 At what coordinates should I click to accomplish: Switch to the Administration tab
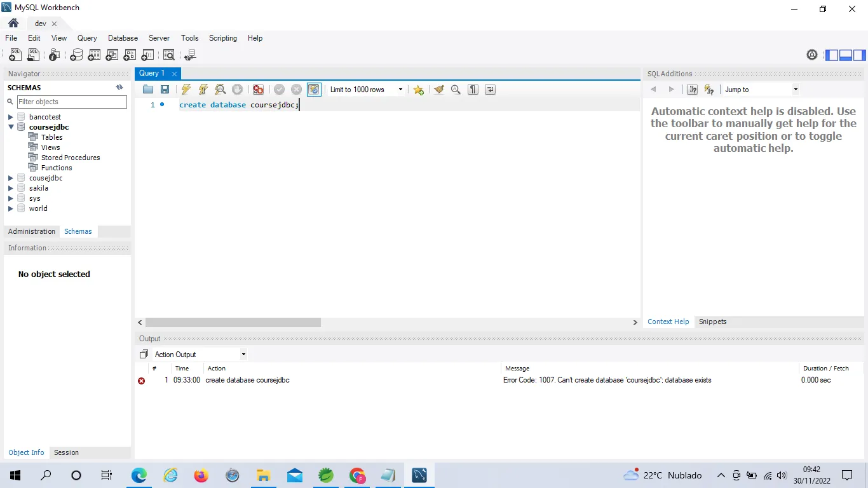[x=32, y=231]
